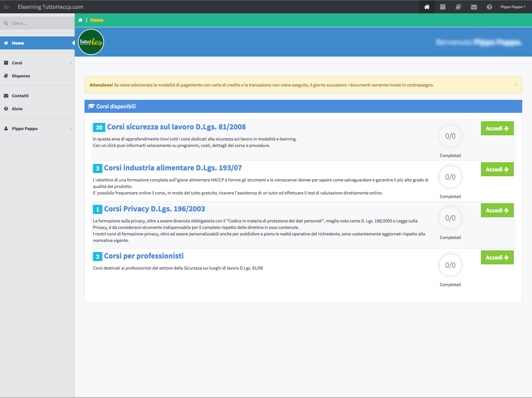
Task: Open Corsi industria alimentare D.Lgs. 193/07 link
Action: [x=173, y=168]
